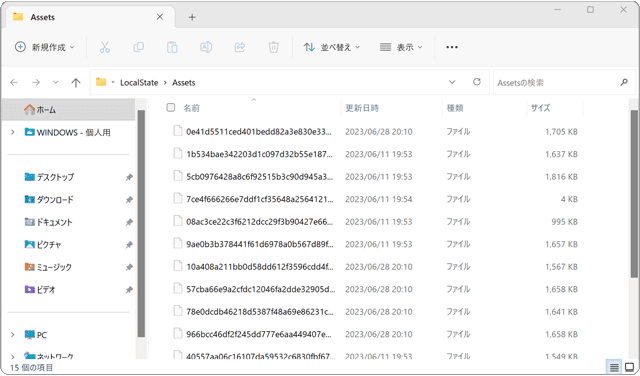Click the navigation pane scrollbar

(x=141, y=223)
